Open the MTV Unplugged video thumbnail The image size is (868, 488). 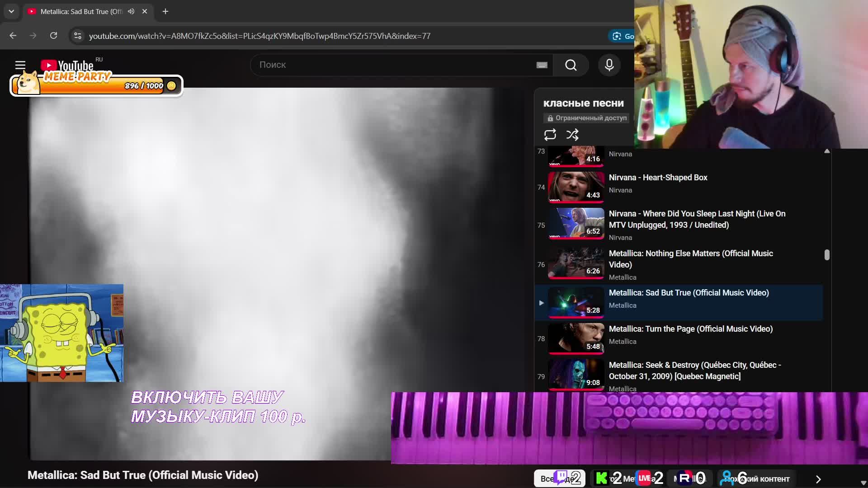(x=576, y=223)
